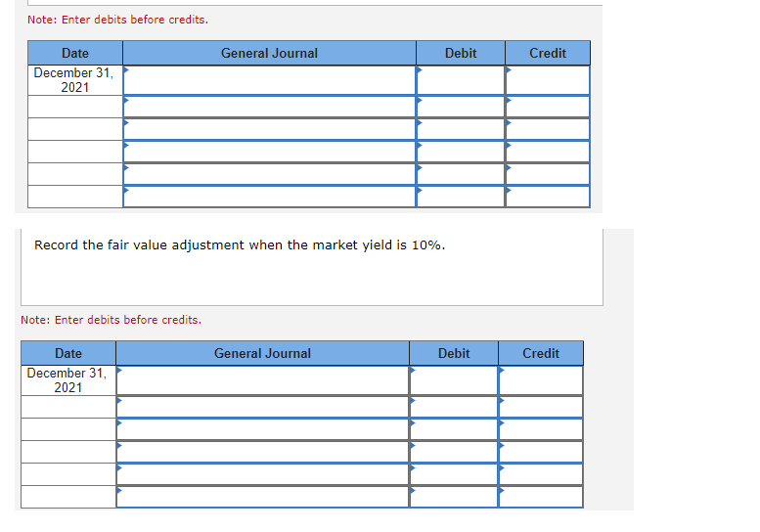Click 'General Journal' header of fair value table
The image size is (760, 532).
tap(263, 353)
